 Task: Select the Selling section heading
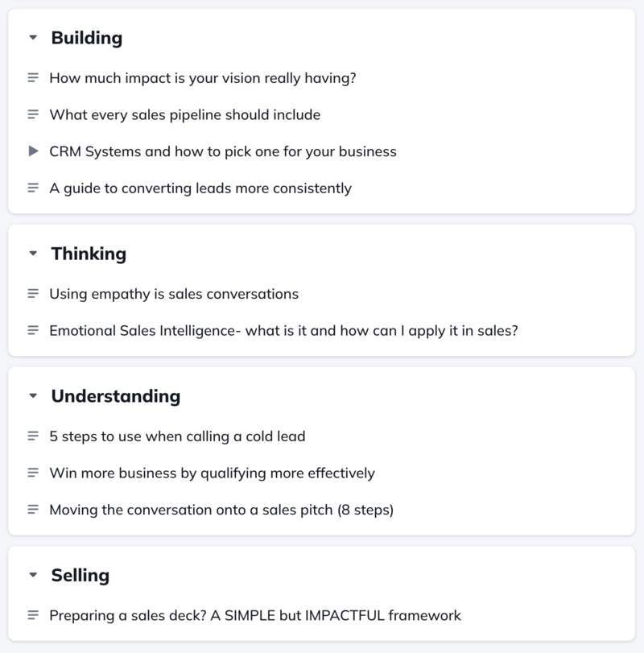tap(80, 575)
